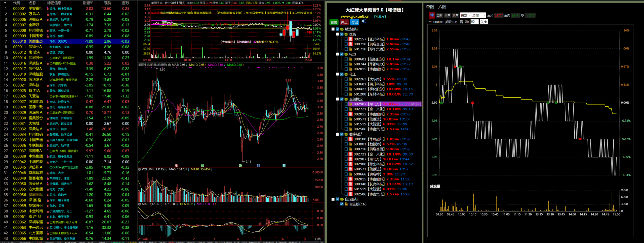Uncheck the 精选板块 checkbox
Screen dimensions: 644x243
[x=338, y=29]
